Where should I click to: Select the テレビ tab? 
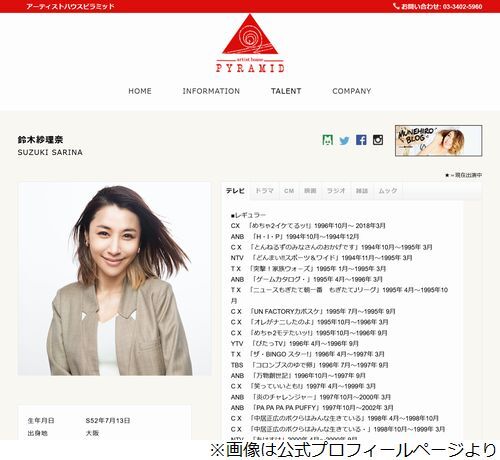click(x=235, y=191)
